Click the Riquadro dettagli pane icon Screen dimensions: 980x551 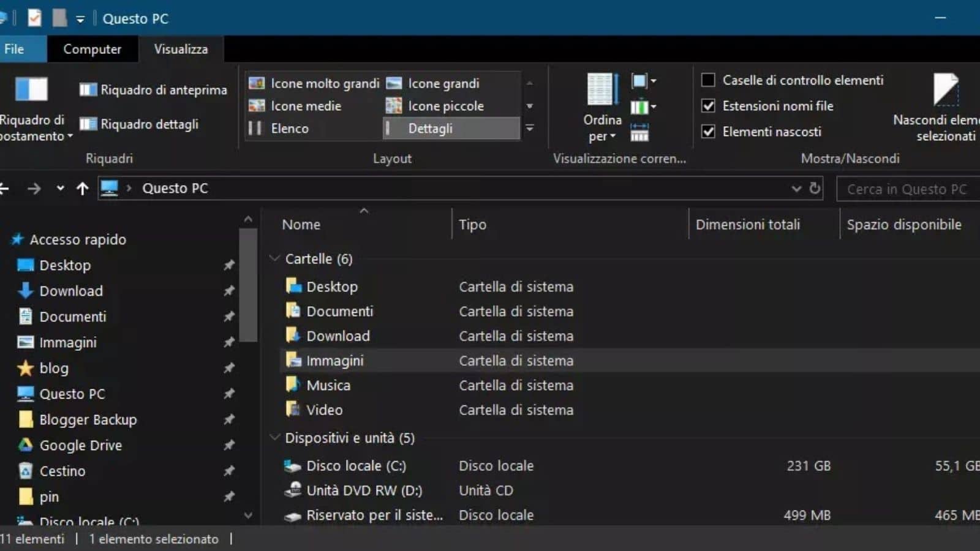(88, 124)
